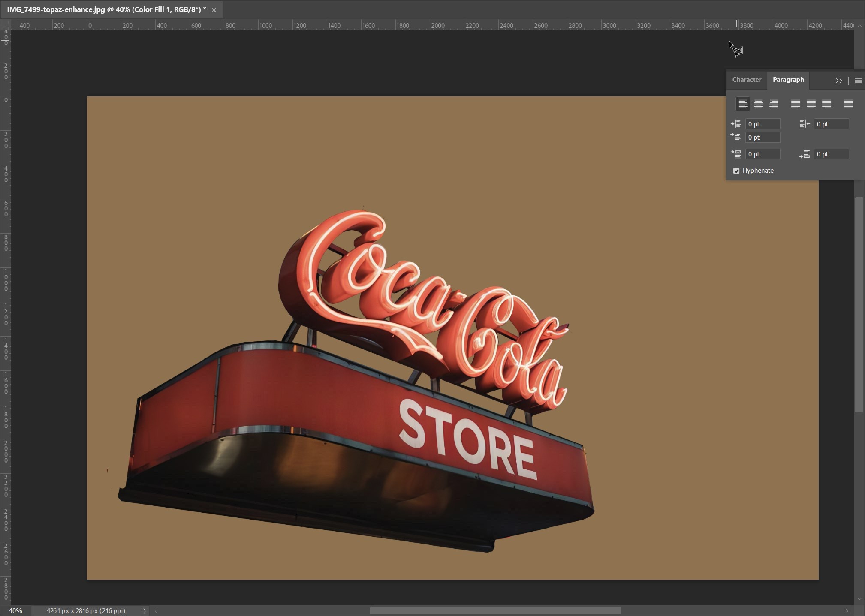The width and height of the screenshot is (865, 616).
Task: Click the scroll down arrow
Action: click(x=859, y=599)
